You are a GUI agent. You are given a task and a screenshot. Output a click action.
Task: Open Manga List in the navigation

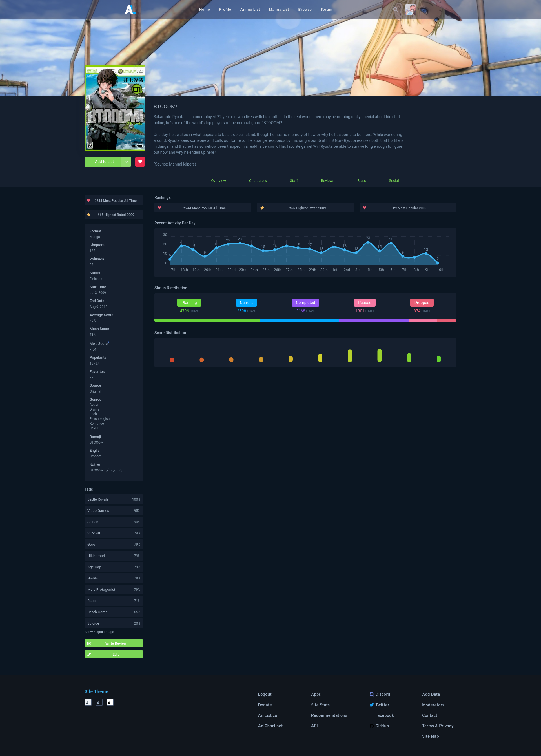click(279, 10)
